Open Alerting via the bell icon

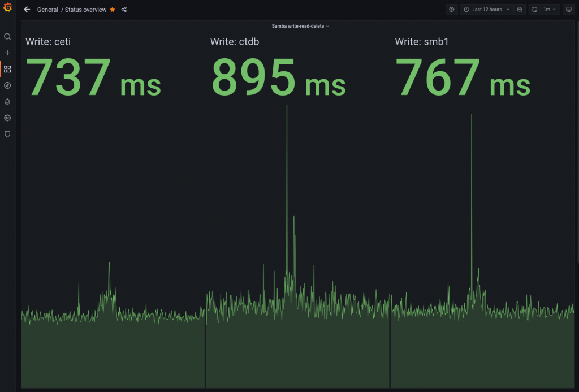click(7, 102)
